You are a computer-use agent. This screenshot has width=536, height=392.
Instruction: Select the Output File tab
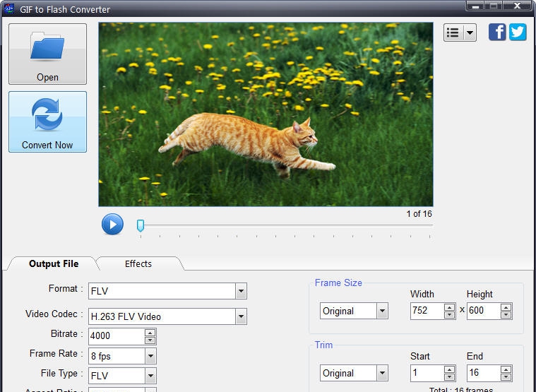(x=54, y=263)
